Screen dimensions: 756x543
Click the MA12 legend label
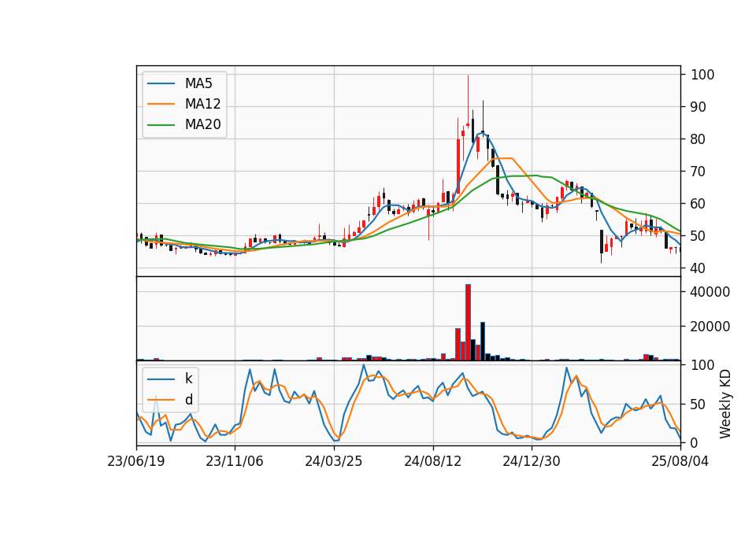pyautogui.click(x=202, y=104)
